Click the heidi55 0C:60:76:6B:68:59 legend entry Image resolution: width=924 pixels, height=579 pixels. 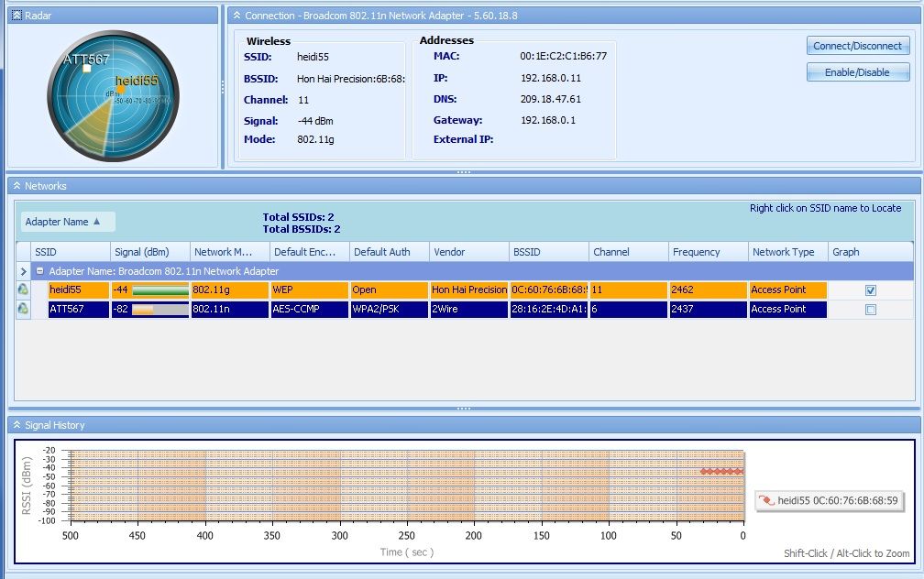click(829, 500)
